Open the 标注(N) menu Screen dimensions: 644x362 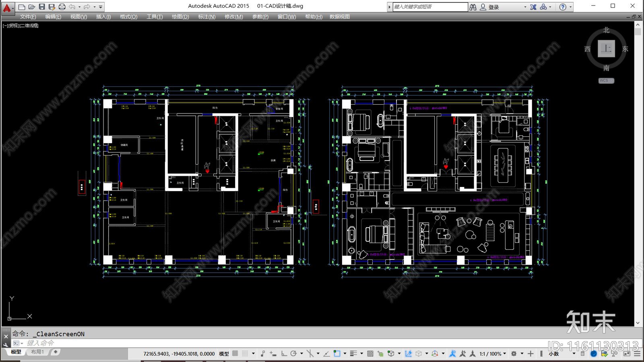tap(206, 16)
